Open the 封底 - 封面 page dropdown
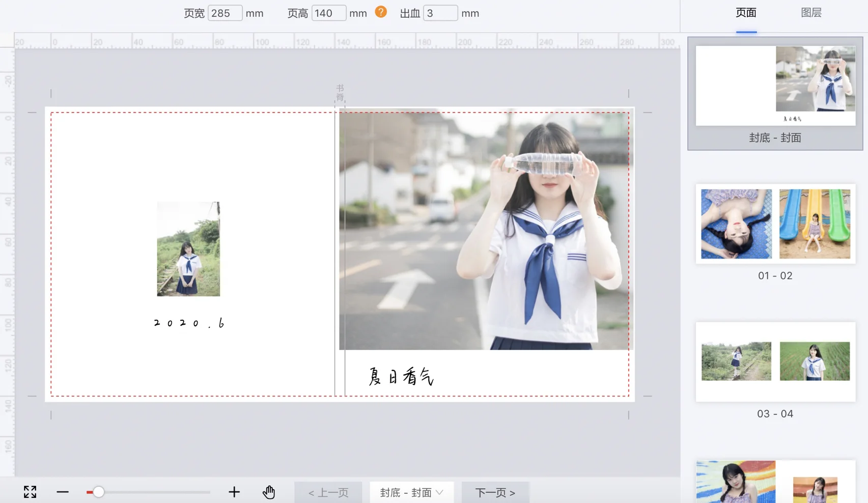 411,492
